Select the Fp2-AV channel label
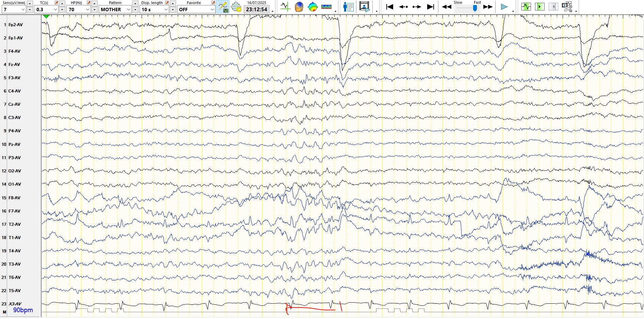This screenshot has height=319, width=644. (16, 25)
